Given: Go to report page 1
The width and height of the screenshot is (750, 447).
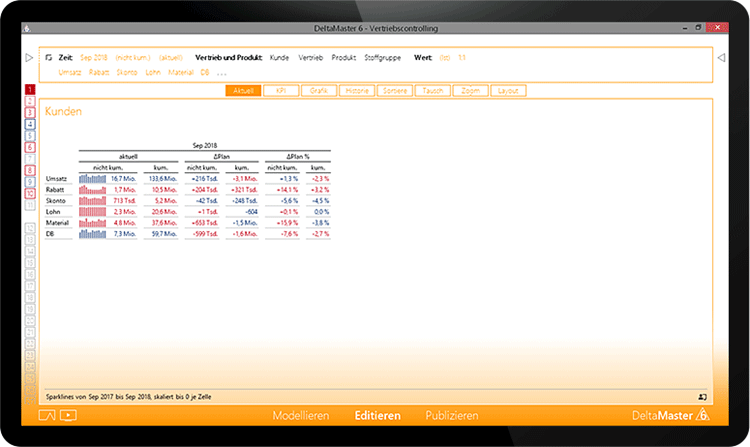Looking at the screenshot, I should pos(30,89).
